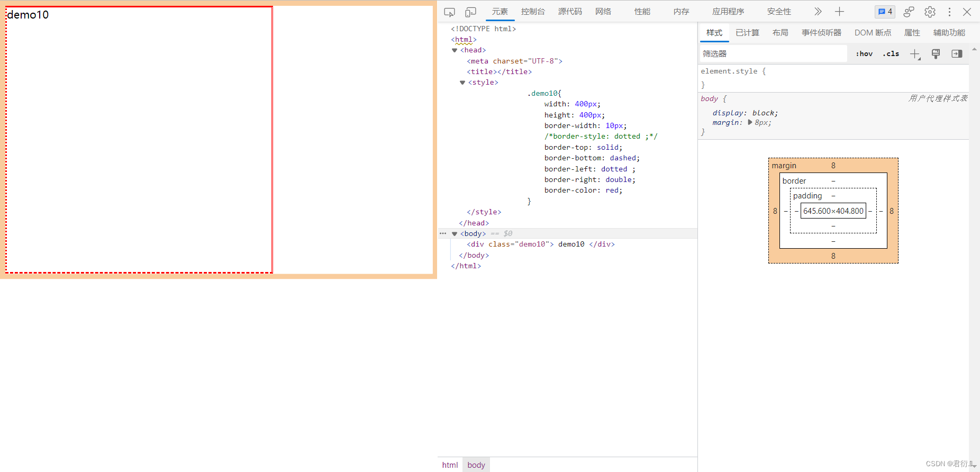Image resolution: width=980 pixels, height=472 pixels.
Task: Select the 事件侦听器 pane tab
Action: [821, 33]
